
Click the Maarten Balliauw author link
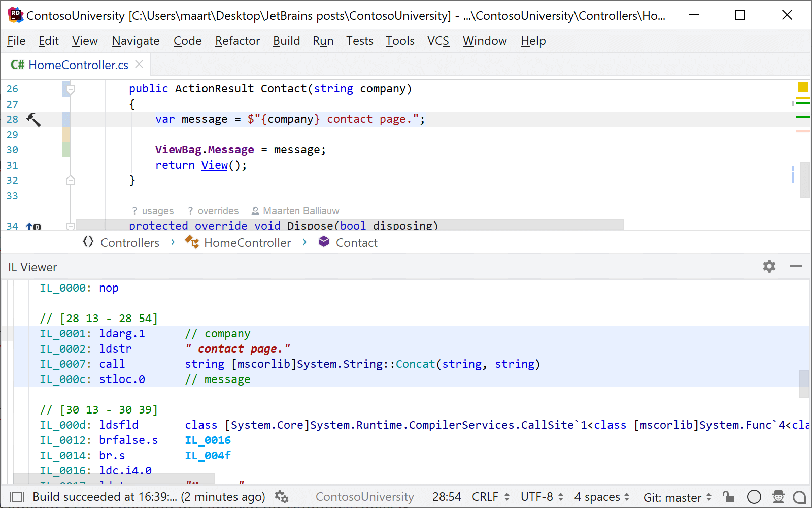tap(301, 210)
